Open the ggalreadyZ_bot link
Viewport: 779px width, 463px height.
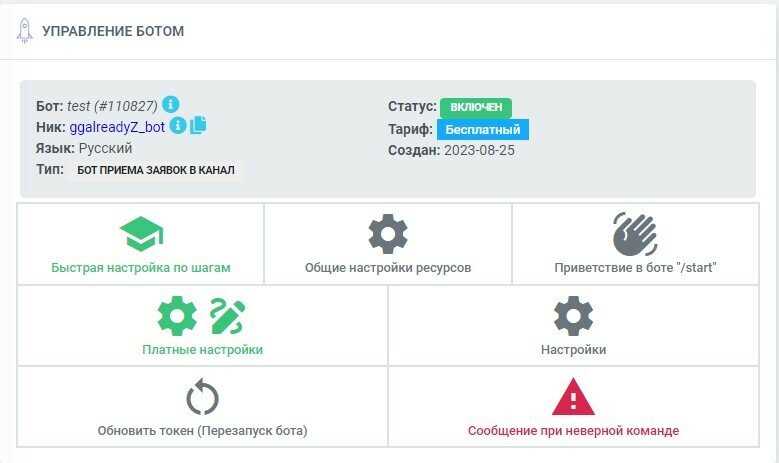[x=117, y=127]
